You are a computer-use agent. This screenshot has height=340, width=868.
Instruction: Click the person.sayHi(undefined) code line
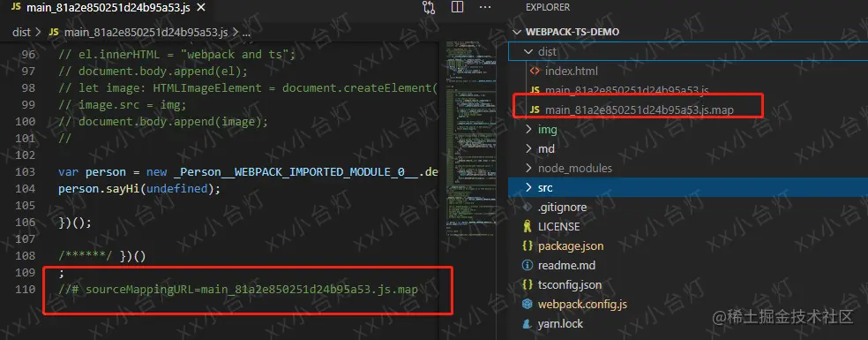(x=139, y=189)
